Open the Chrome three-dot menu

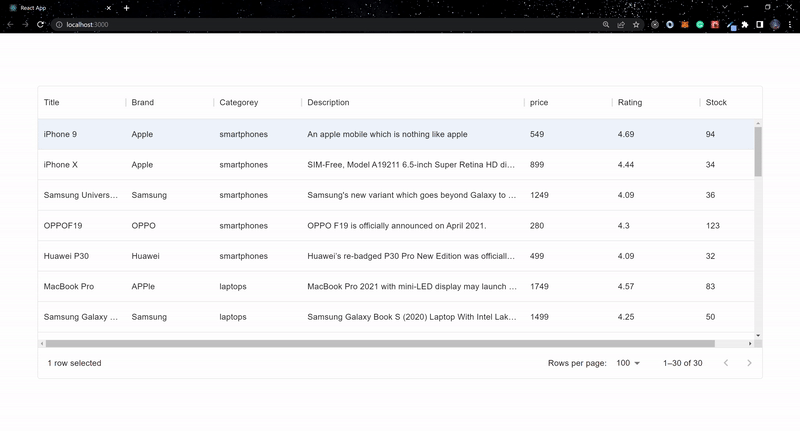point(790,24)
